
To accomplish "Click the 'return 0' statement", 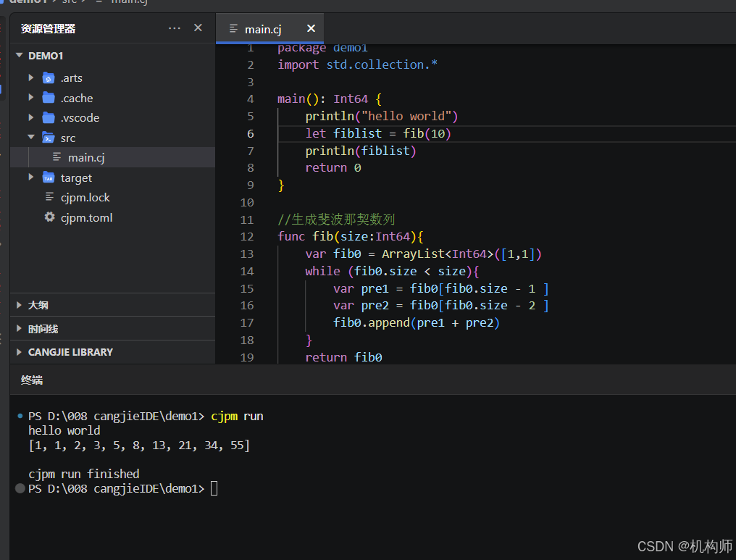I will (333, 168).
